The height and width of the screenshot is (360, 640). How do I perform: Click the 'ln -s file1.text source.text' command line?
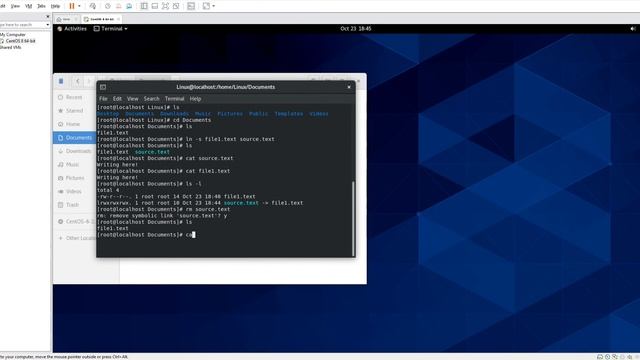click(186, 139)
